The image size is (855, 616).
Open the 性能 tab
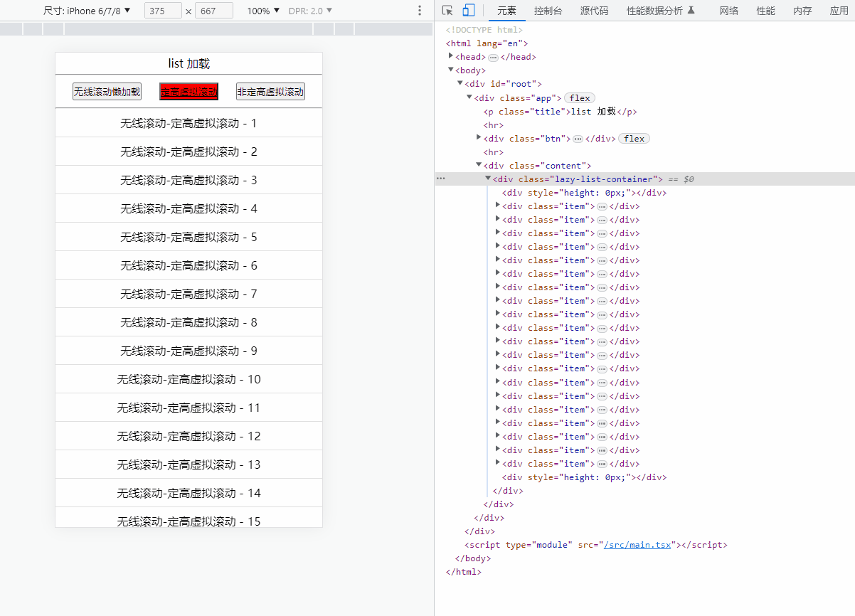point(766,11)
